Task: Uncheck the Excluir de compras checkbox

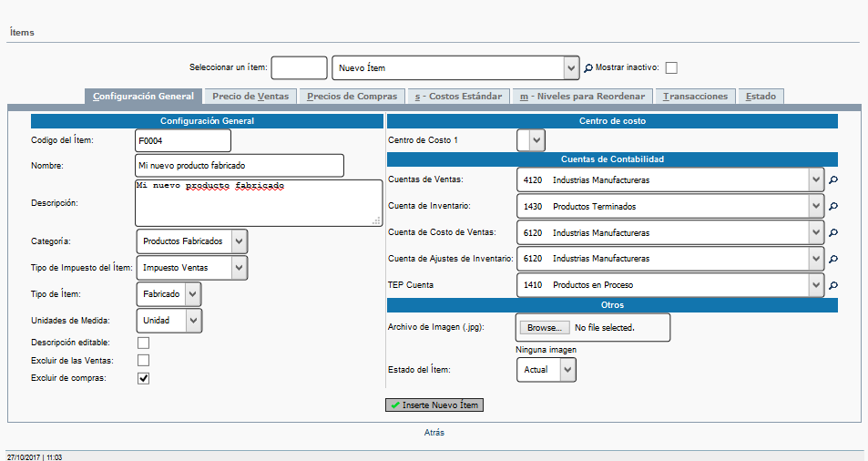Action: tap(143, 378)
